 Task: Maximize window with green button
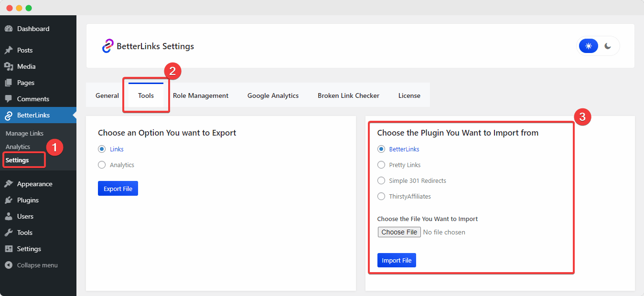click(x=29, y=8)
